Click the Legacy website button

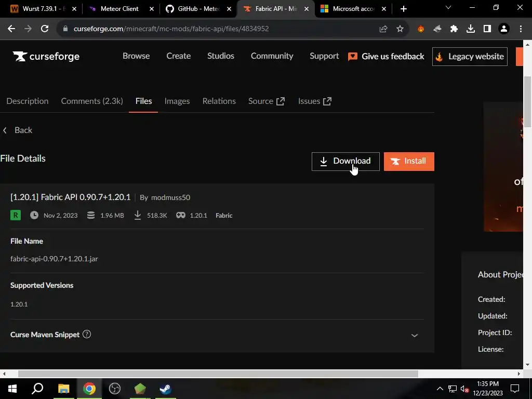(470, 56)
